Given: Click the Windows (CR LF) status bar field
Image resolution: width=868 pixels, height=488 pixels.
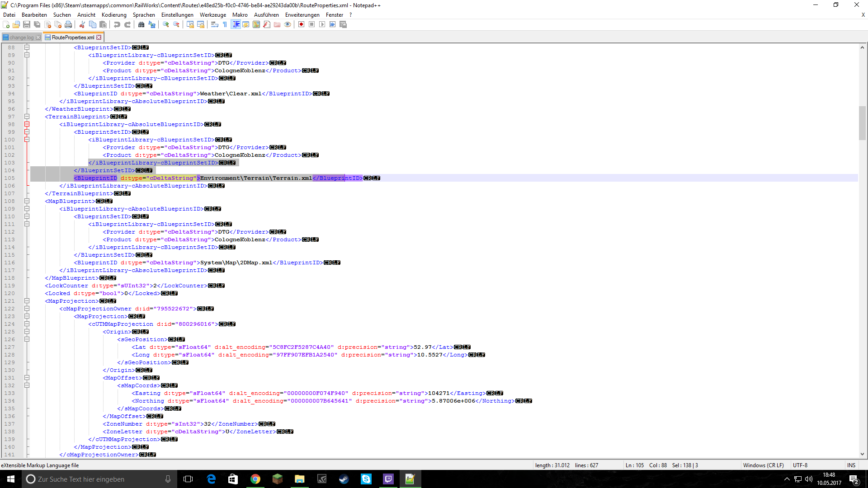Looking at the screenshot, I should click(763, 465).
